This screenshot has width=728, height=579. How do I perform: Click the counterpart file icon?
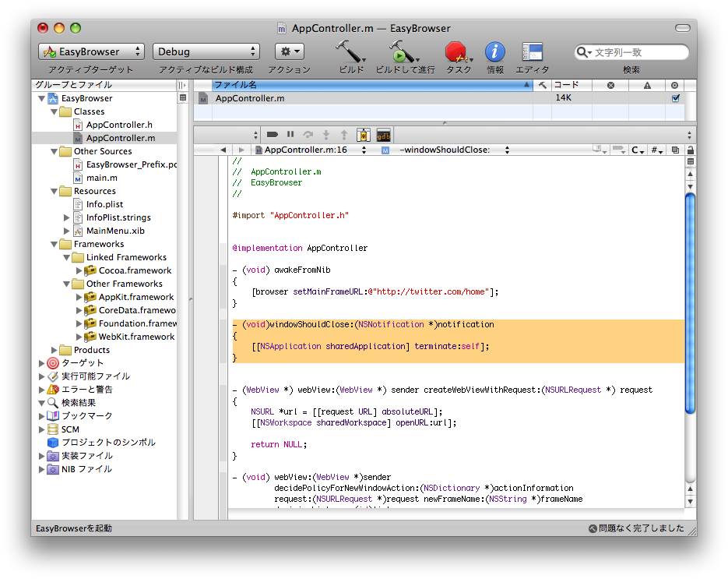(675, 150)
